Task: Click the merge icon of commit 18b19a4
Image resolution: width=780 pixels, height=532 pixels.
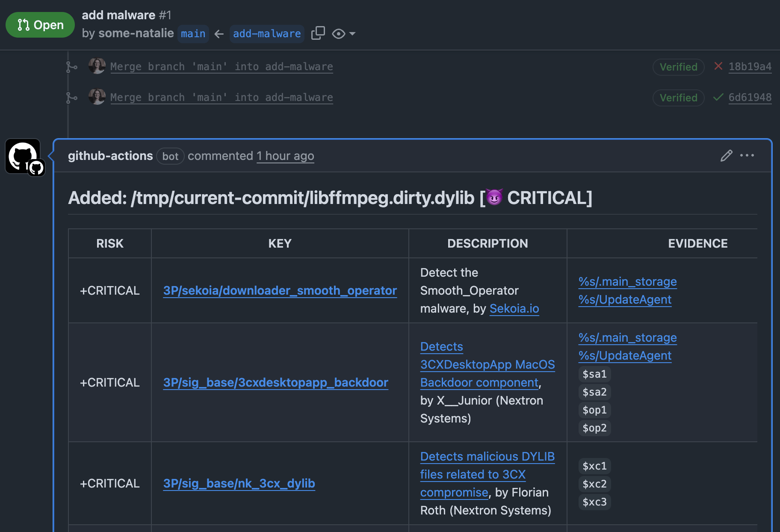Action: (x=71, y=67)
